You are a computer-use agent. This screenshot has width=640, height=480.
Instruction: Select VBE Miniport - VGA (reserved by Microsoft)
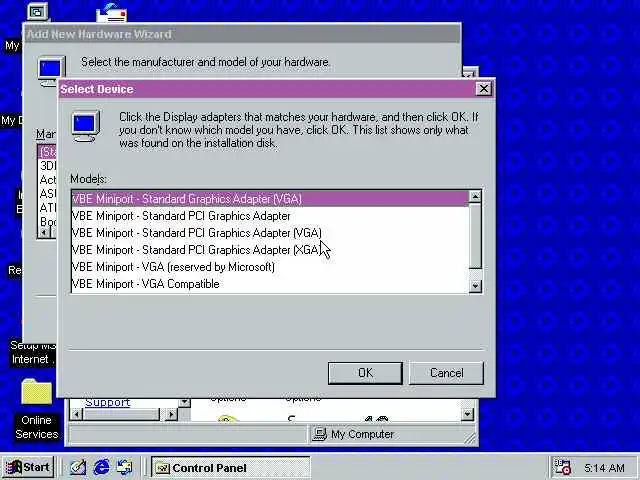[269, 267]
